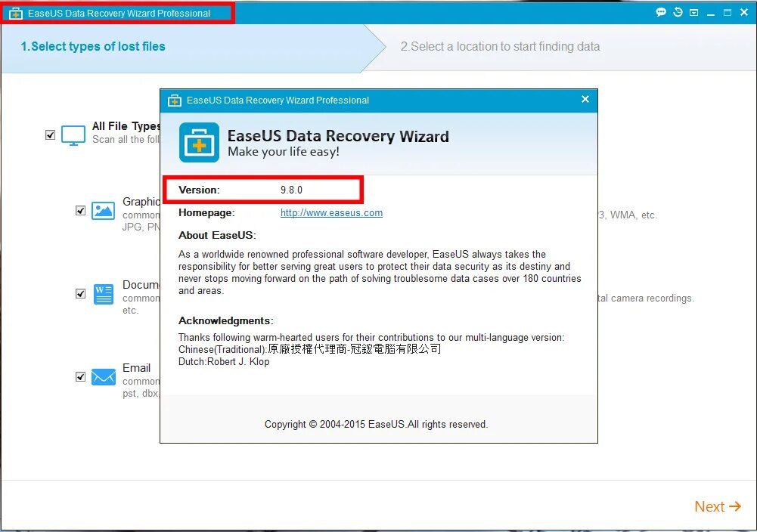
Task: Open the feedback chat bubble icon
Action: tap(661, 13)
